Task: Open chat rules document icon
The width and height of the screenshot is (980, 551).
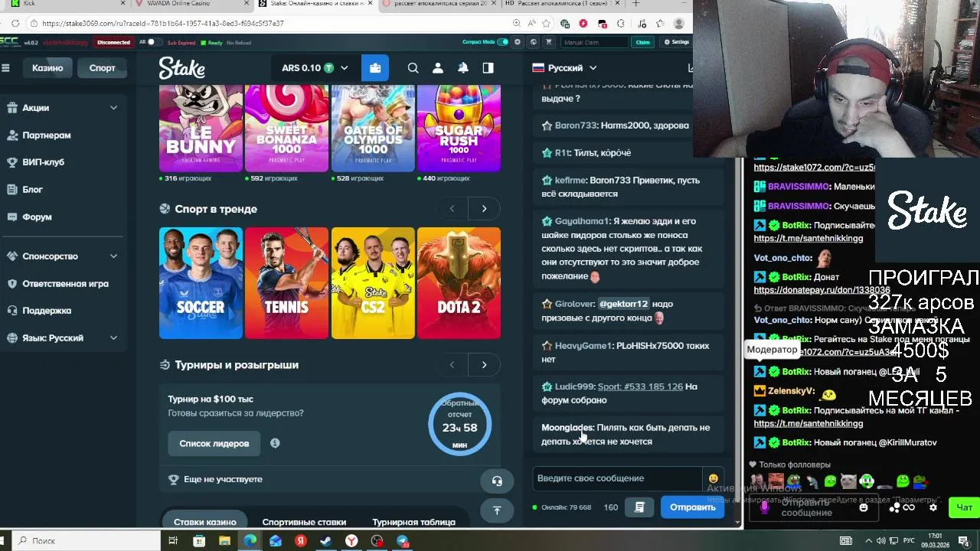Action: pos(639,507)
